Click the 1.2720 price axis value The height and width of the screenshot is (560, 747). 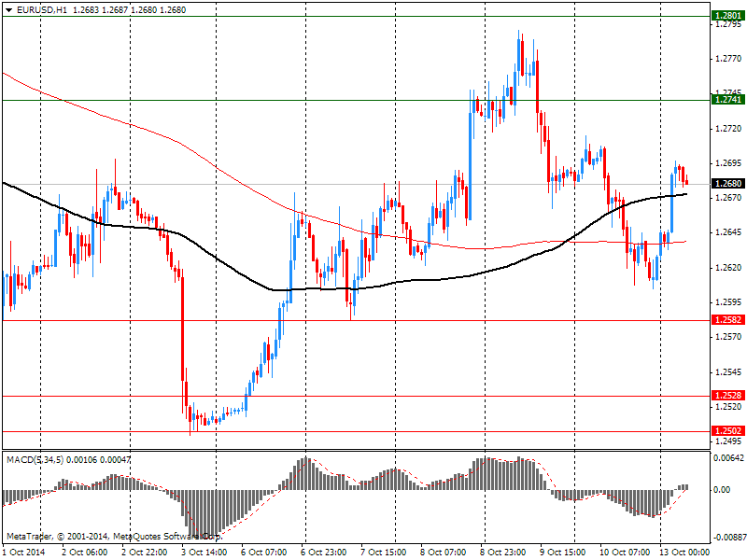pos(728,129)
